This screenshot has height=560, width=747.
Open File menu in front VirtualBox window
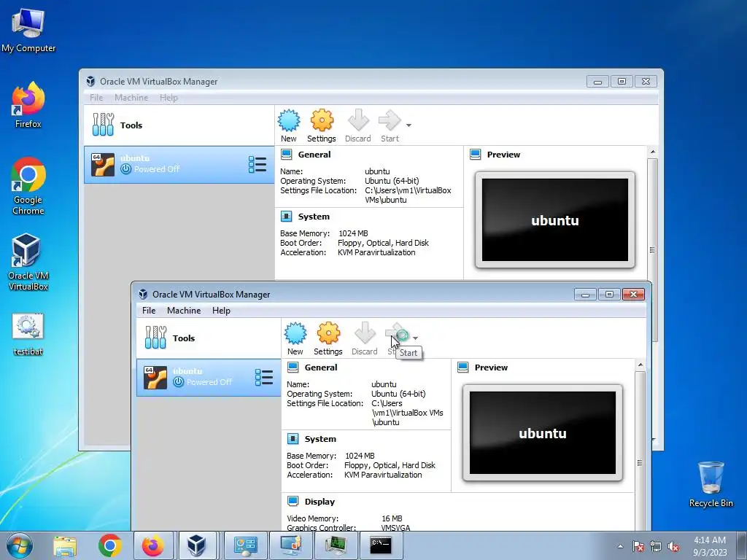[x=149, y=311]
